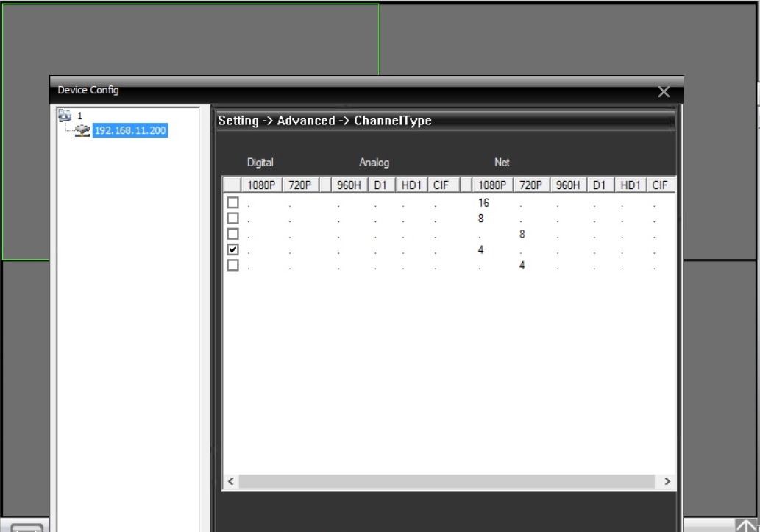Check the 8-channel Net 720P row checkbox

tap(233, 234)
